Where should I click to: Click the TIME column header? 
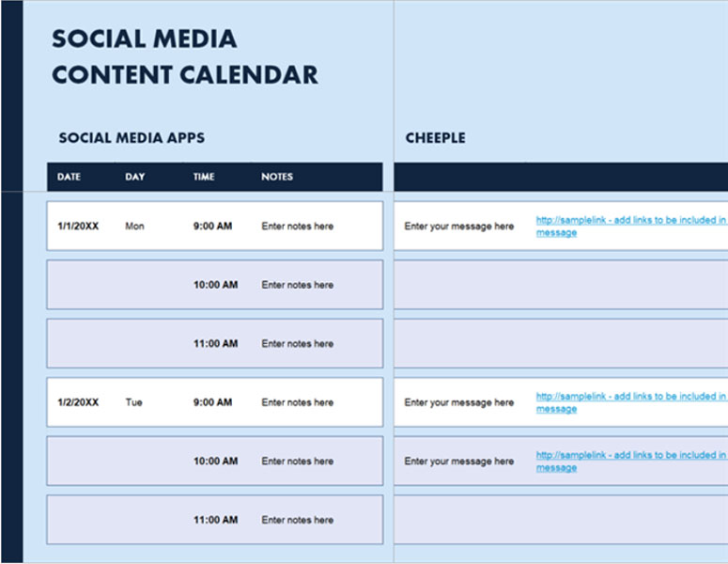point(204,177)
